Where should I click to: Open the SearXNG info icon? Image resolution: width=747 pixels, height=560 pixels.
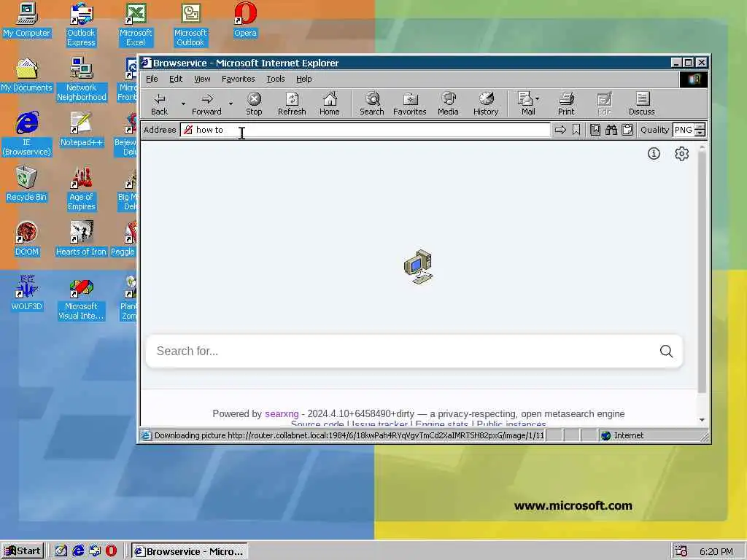[654, 153]
